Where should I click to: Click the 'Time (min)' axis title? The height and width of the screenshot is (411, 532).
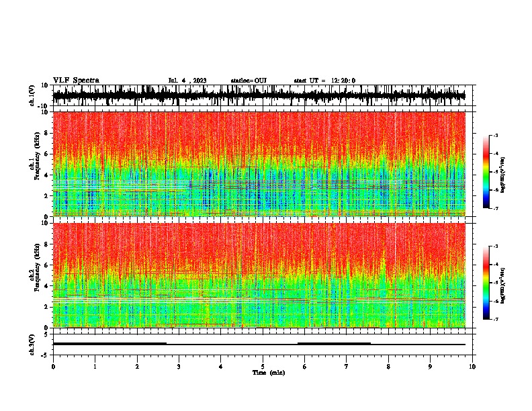(269, 373)
